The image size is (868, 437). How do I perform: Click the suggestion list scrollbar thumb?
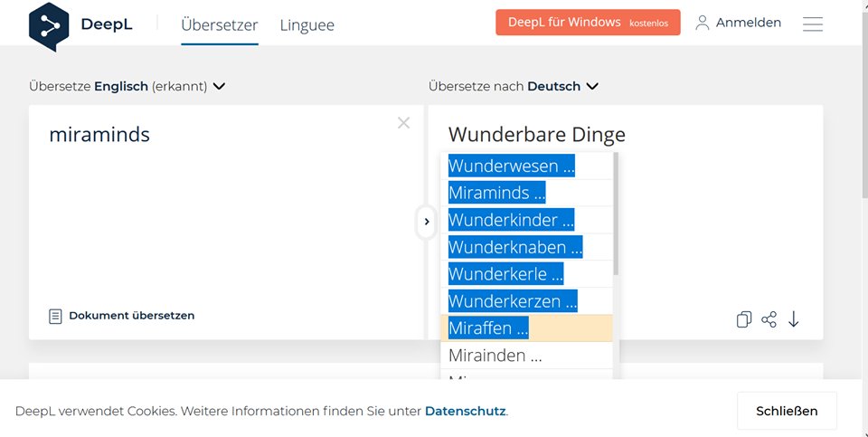tap(616, 214)
